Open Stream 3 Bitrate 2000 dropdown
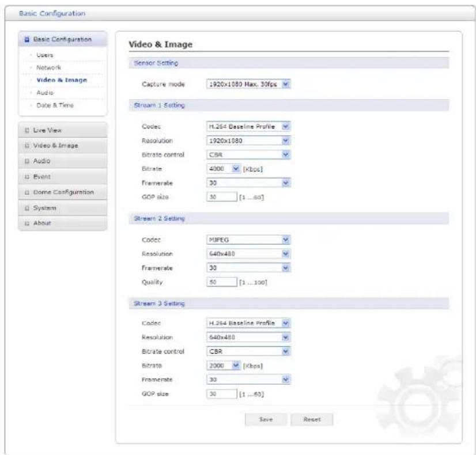 coord(224,366)
